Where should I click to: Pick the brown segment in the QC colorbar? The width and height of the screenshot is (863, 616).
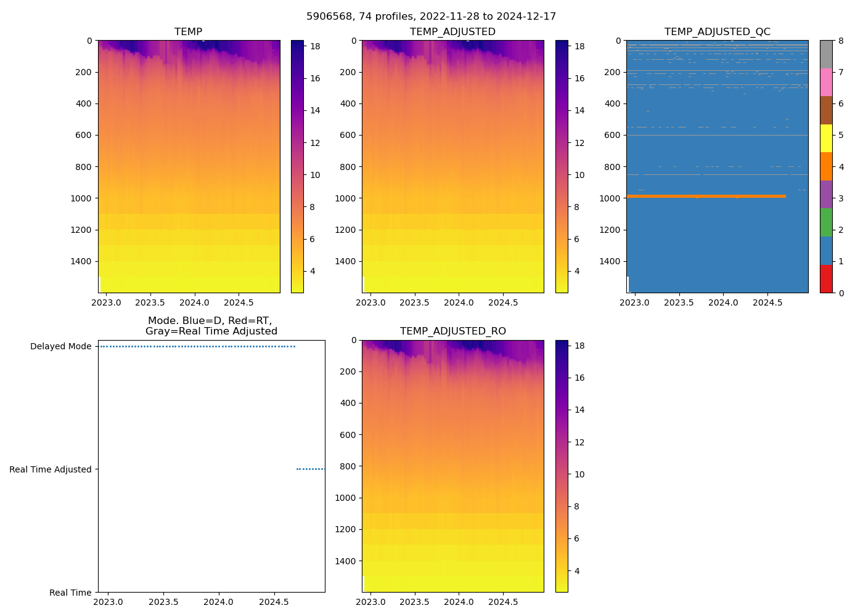[x=826, y=110]
